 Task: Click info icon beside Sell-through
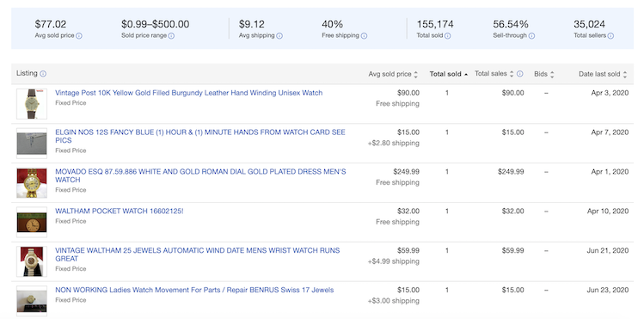pos(531,36)
